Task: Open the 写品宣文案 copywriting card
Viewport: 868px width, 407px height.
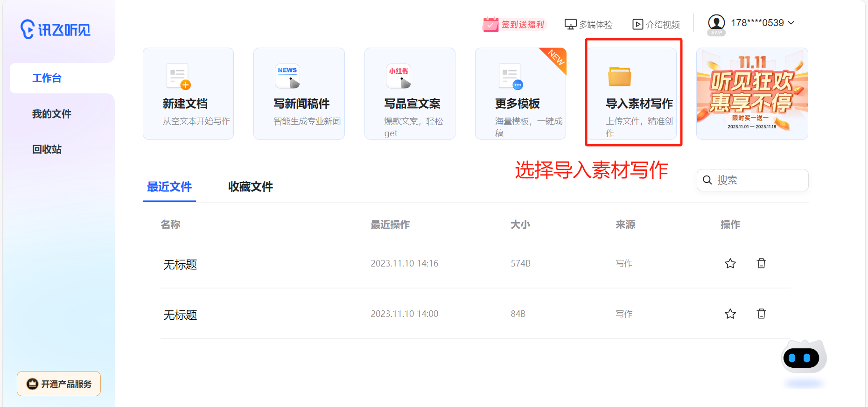Action: pos(410,93)
